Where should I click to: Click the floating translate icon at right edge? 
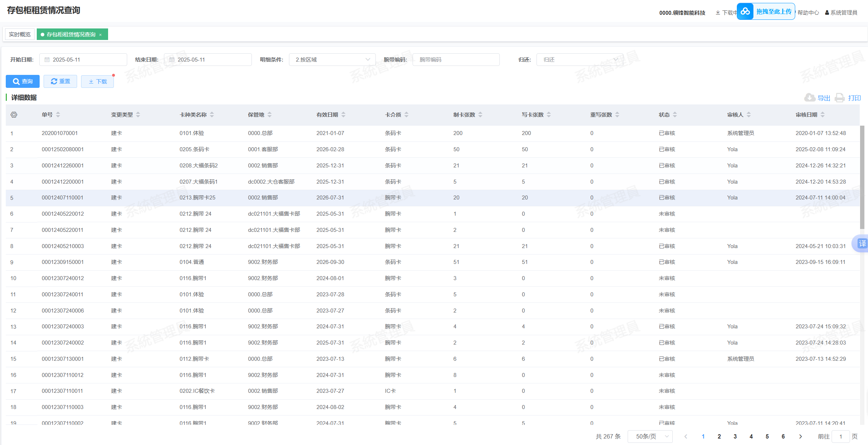[x=862, y=243]
